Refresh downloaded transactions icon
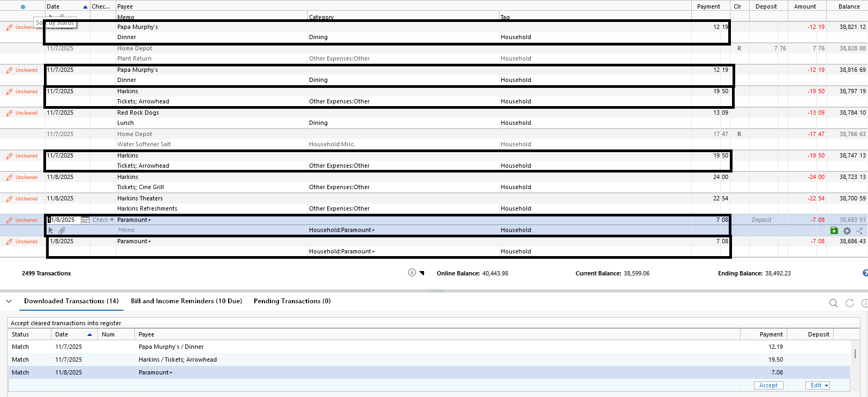This screenshot has height=397, width=868. tap(849, 303)
